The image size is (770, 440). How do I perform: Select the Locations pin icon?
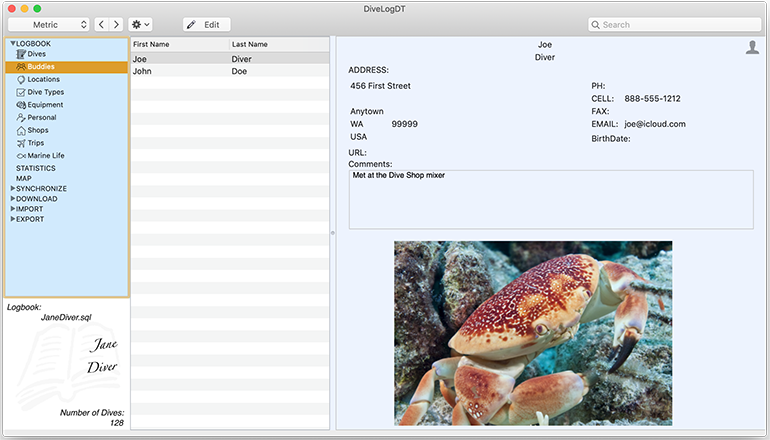21,80
